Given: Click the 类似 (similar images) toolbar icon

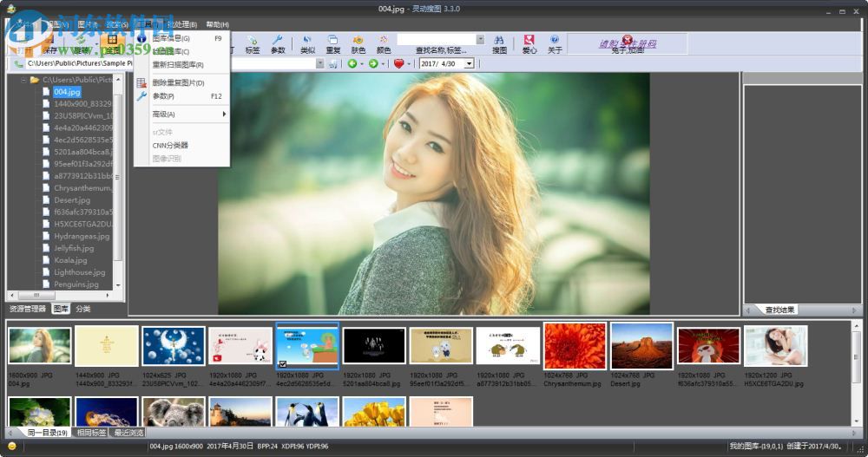Looking at the screenshot, I should pyautogui.click(x=307, y=43).
